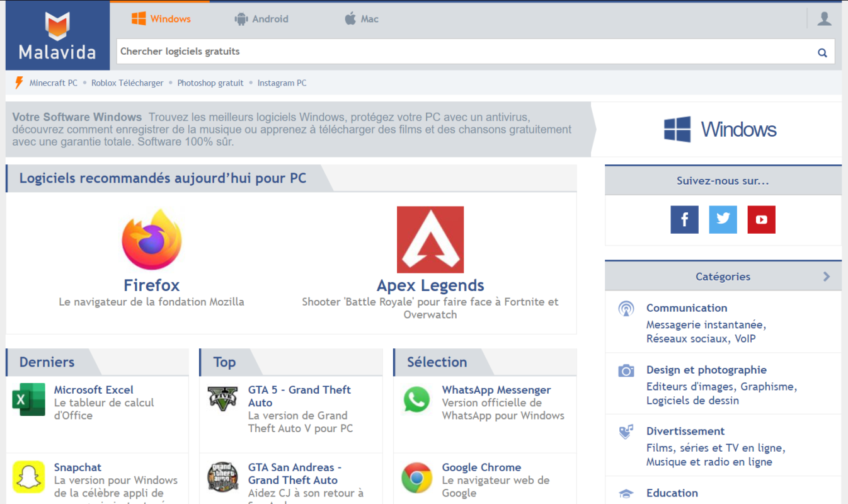Image resolution: width=848 pixels, height=504 pixels.
Task: Open the GTA 5 - Grand Theft Auto link
Action: (300, 396)
